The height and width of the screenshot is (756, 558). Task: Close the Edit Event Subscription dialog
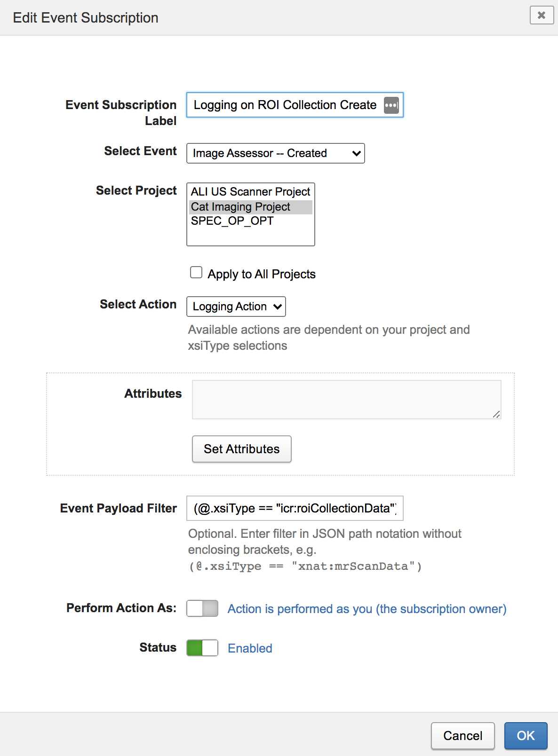point(541,15)
